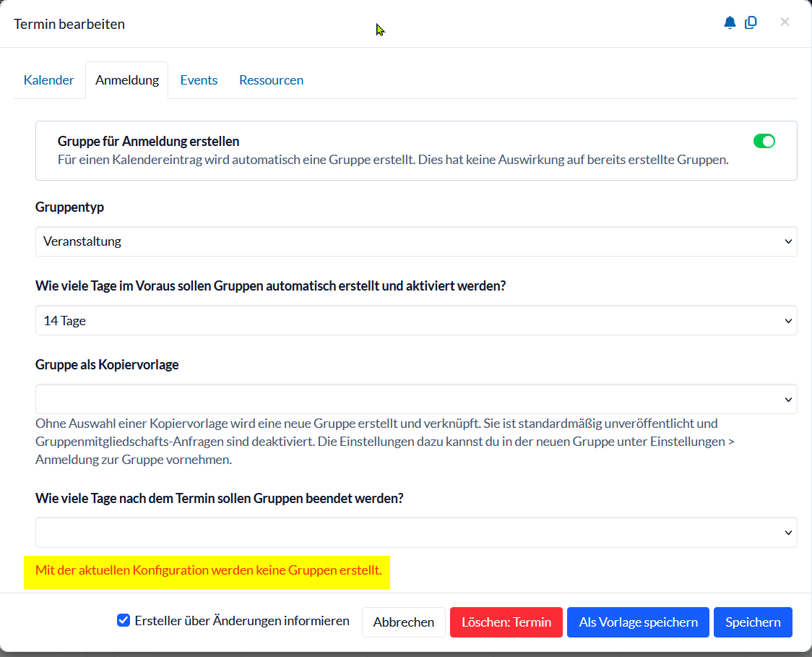Viewport: 812px width, 657px height.
Task: Toggle off Gruppe für Anmeldung erstellen
Action: pyautogui.click(x=764, y=141)
